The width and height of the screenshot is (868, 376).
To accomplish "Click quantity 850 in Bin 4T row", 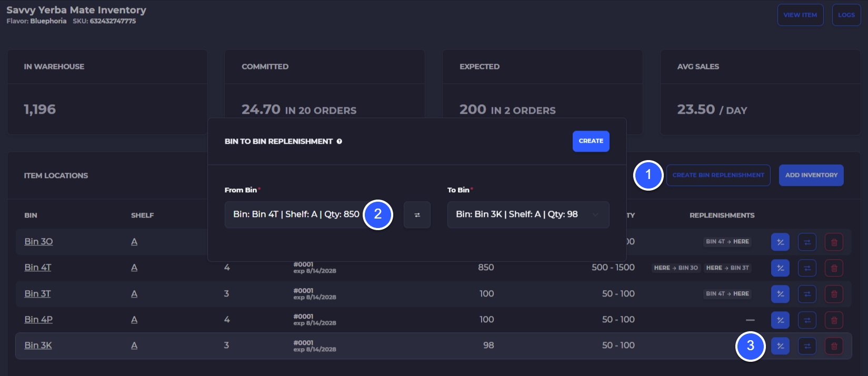I will 486,268.
